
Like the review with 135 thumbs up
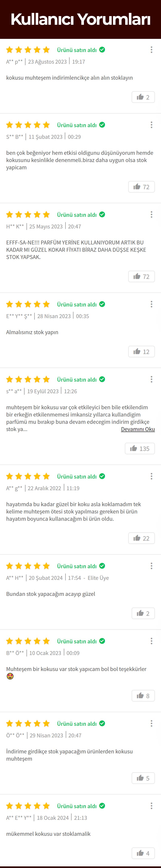(x=140, y=448)
